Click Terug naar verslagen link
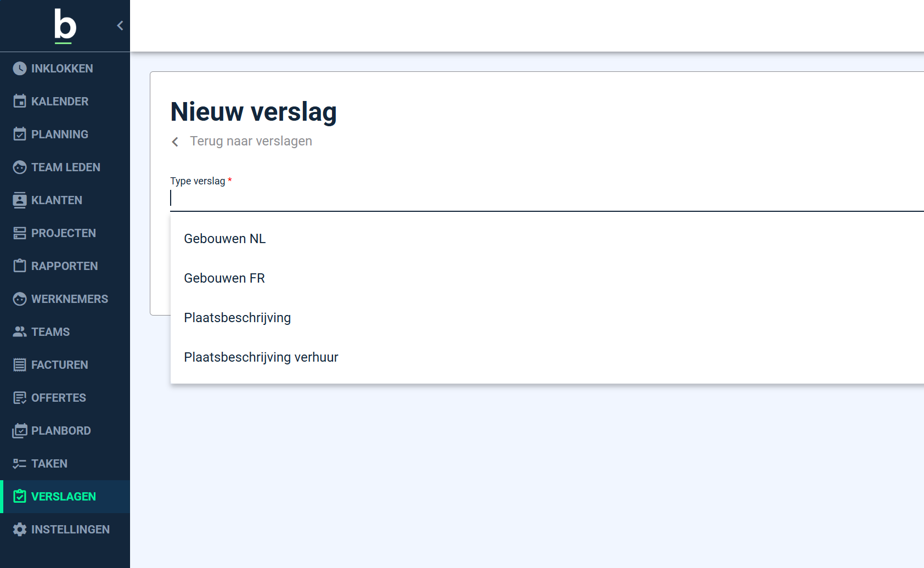The height and width of the screenshot is (568, 924). click(x=250, y=141)
